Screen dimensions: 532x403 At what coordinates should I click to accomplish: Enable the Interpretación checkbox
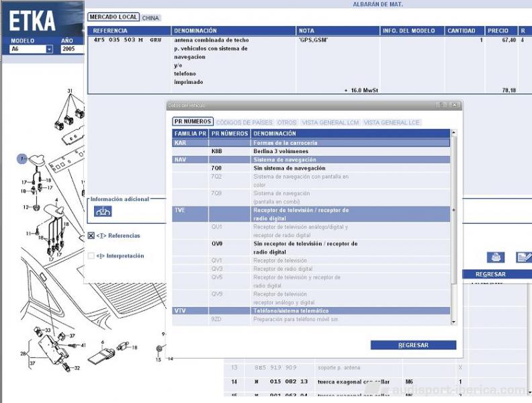click(x=91, y=255)
